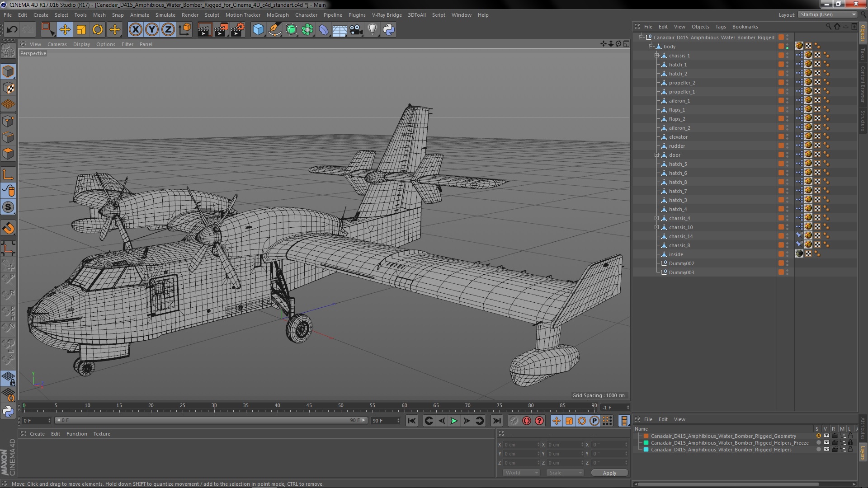Add a Floor environment object
This screenshot has height=488, width=868.
(x=340, y=30)
